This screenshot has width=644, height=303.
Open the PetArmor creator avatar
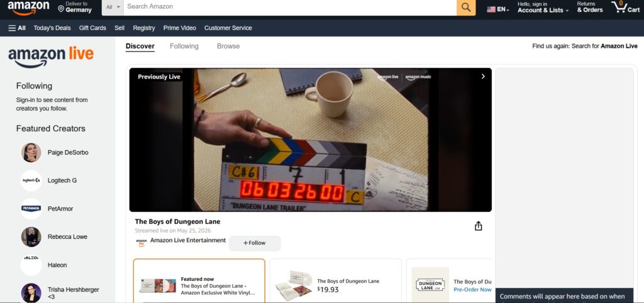coord(31,209)
